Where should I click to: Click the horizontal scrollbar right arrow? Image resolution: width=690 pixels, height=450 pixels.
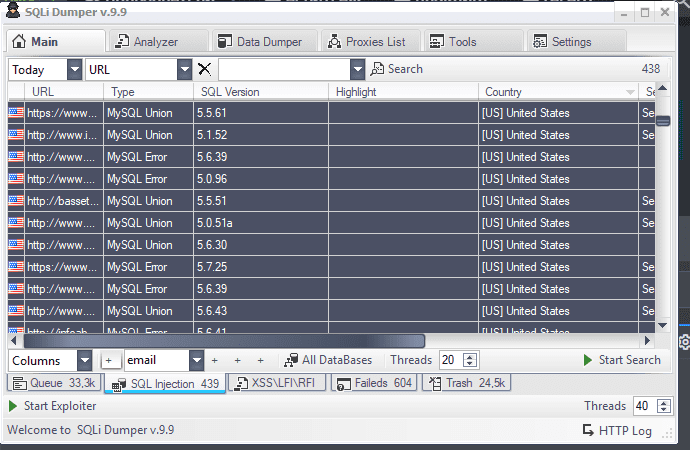[x=647, y=340]
